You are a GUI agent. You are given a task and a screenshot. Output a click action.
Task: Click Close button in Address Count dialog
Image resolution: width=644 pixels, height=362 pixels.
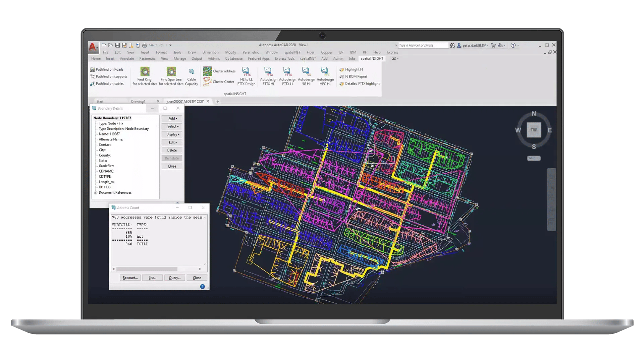click(x=197, y=278)
